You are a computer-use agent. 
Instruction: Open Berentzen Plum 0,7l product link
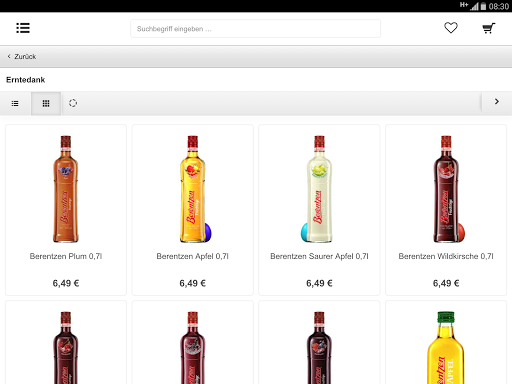[x=66, y=256]
